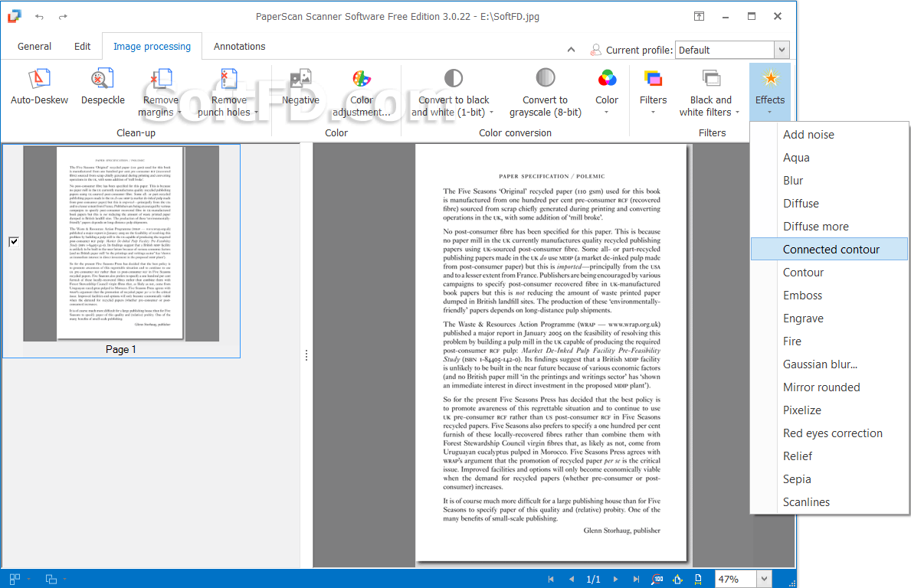Expand the Current profile dropdown
Image resolution: width=911 pixels, height=588 pixels.
pos(782,50)
